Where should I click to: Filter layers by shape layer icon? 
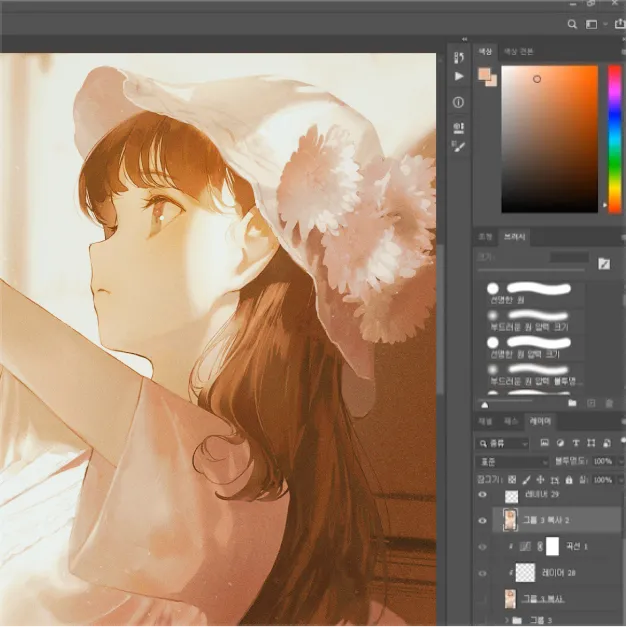(x=591, y=443)
